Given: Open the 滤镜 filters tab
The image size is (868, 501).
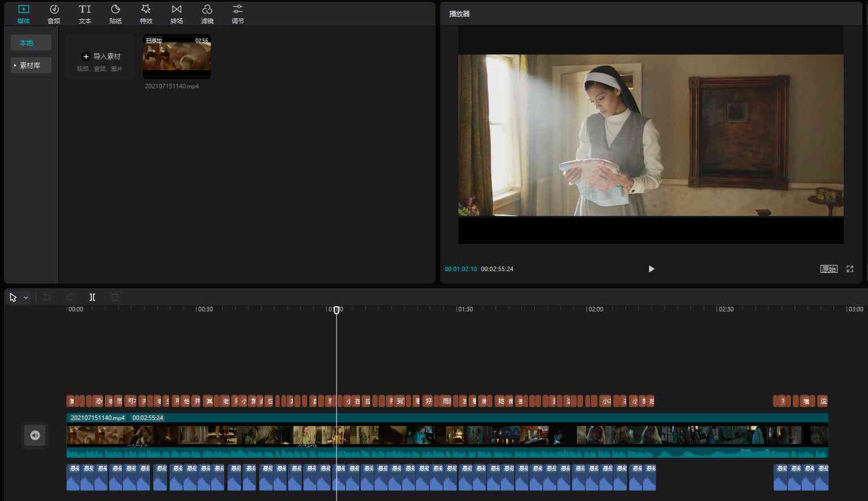Looking at the screenshot, I should (207, 14).
